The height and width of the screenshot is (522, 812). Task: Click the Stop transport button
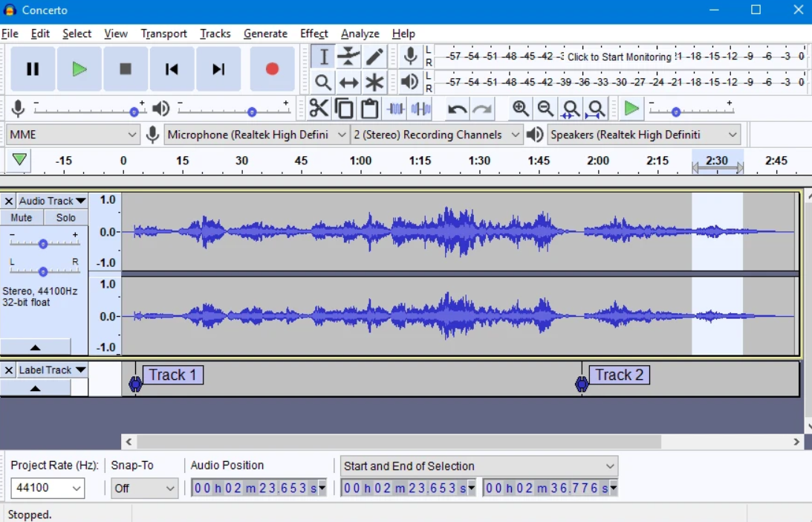[126, 69]
